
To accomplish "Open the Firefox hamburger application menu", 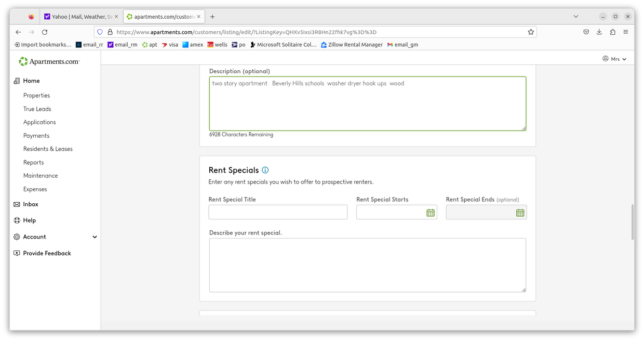I will 625,32.
